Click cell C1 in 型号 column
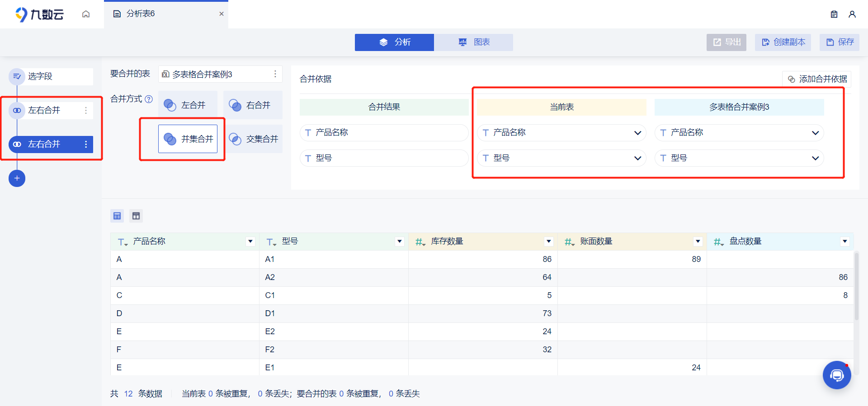Image resolution: width=868 pixels, height=406 pixels. coord(334,295)
